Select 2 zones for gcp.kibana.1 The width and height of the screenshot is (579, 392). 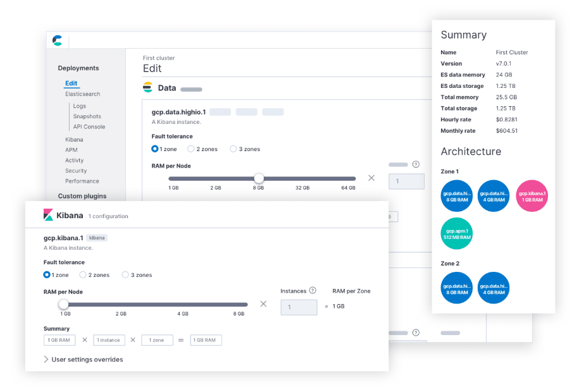coord(83,274)
